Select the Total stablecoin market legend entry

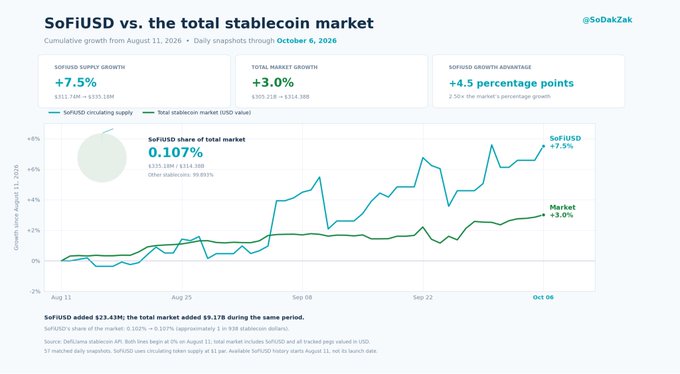click(x=197, y=112)
